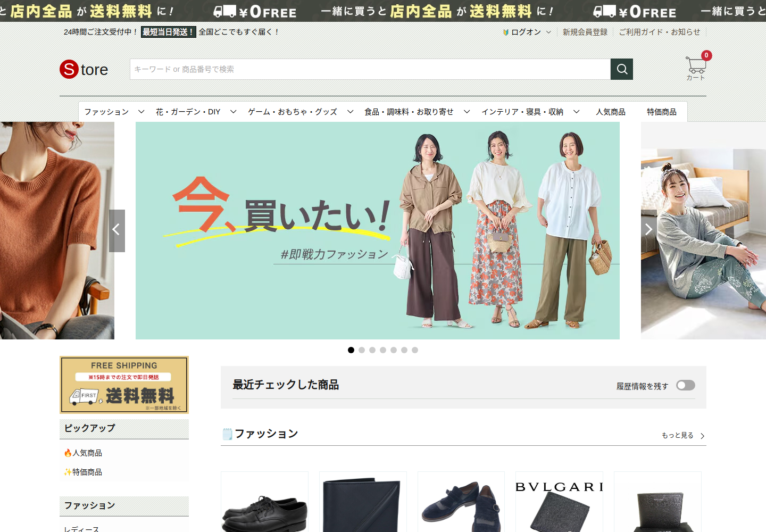This screenshot has width=766, height=532.
Task: Click the 今、買いたい！ fashion banner
Action: pos(378,230)
